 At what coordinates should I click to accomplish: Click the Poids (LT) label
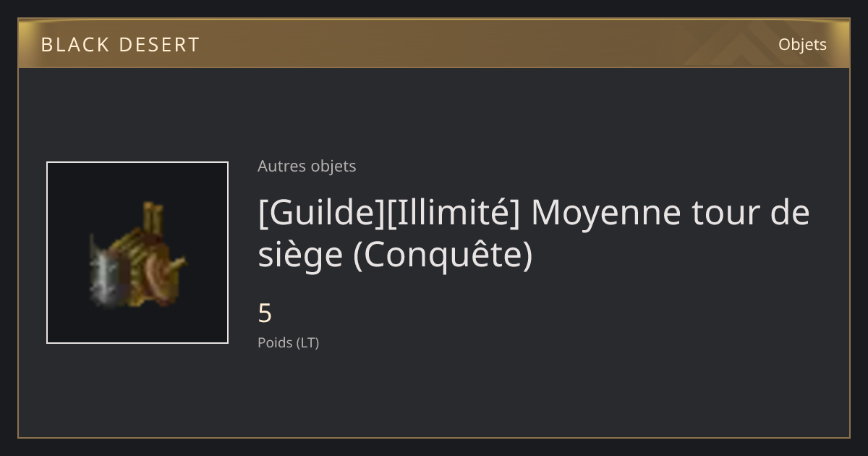pyautogui.click(x=288, y=343)
